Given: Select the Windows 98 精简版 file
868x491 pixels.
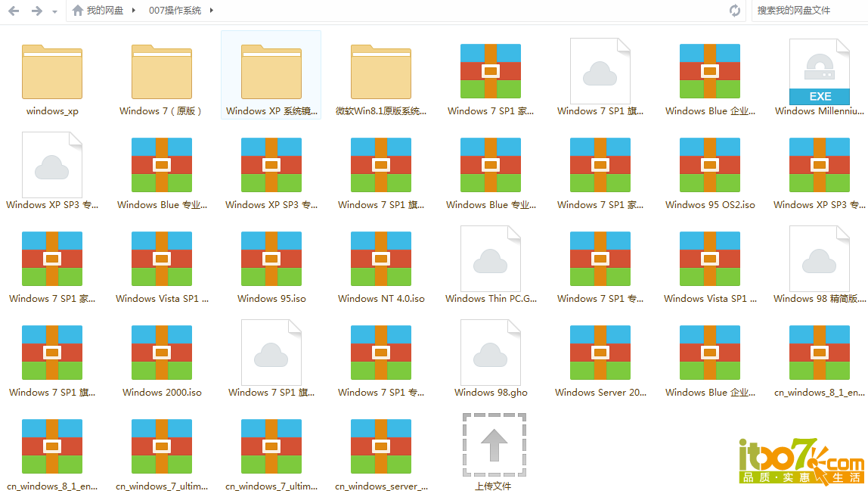Looking at the screenshot, I should coord(820,259).
